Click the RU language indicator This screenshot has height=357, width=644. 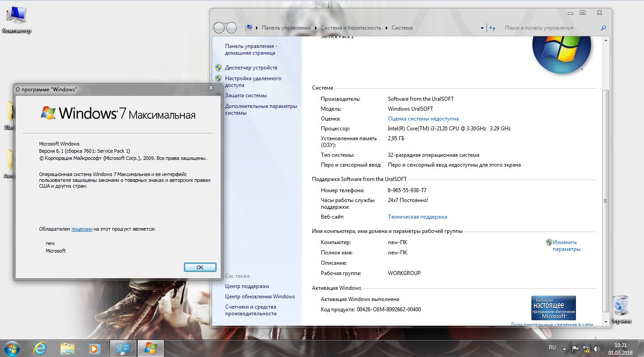(x=552, y=348)
